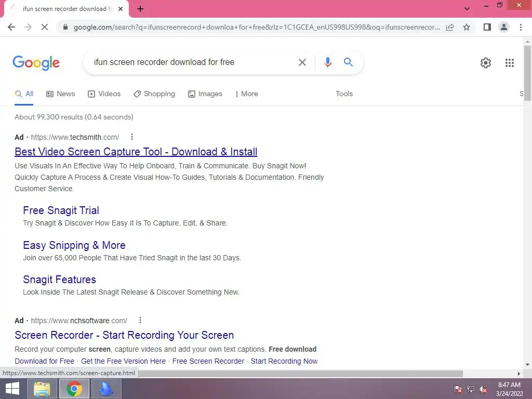
Task: Click scroll down arrow on vertical bar
Action: pyautogui.click(x=527, y=365)
